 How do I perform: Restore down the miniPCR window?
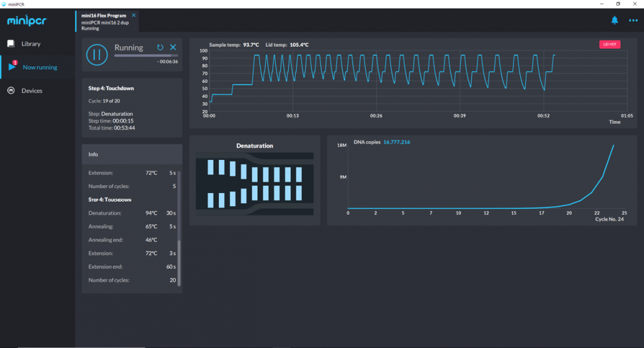pos(618,4)
